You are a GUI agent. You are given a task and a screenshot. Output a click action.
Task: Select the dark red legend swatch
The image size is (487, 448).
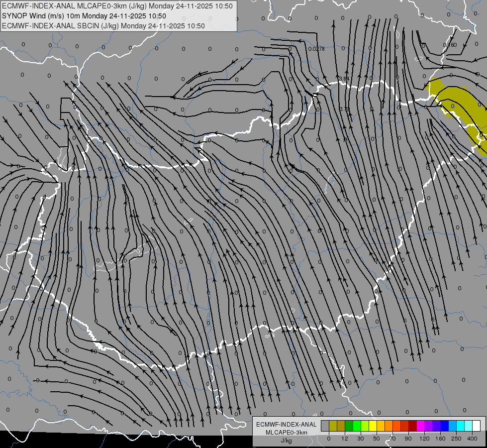pos(413,426)
